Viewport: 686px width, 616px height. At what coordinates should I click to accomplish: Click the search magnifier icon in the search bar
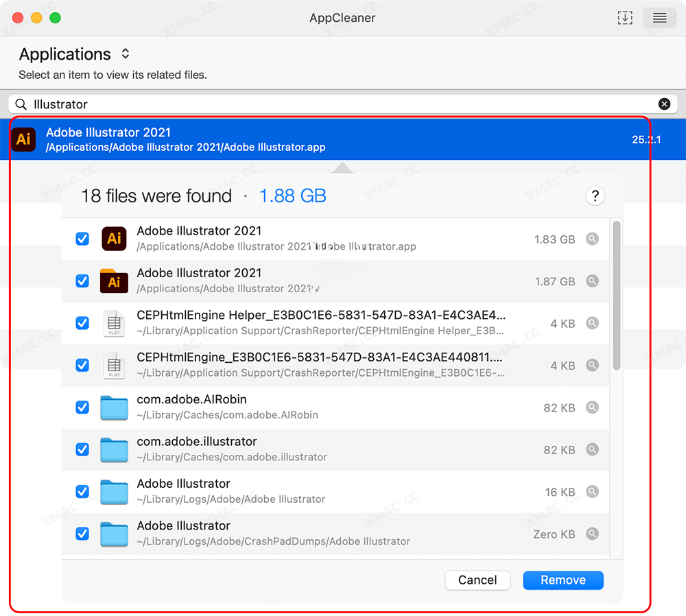(x=21, y=104)
